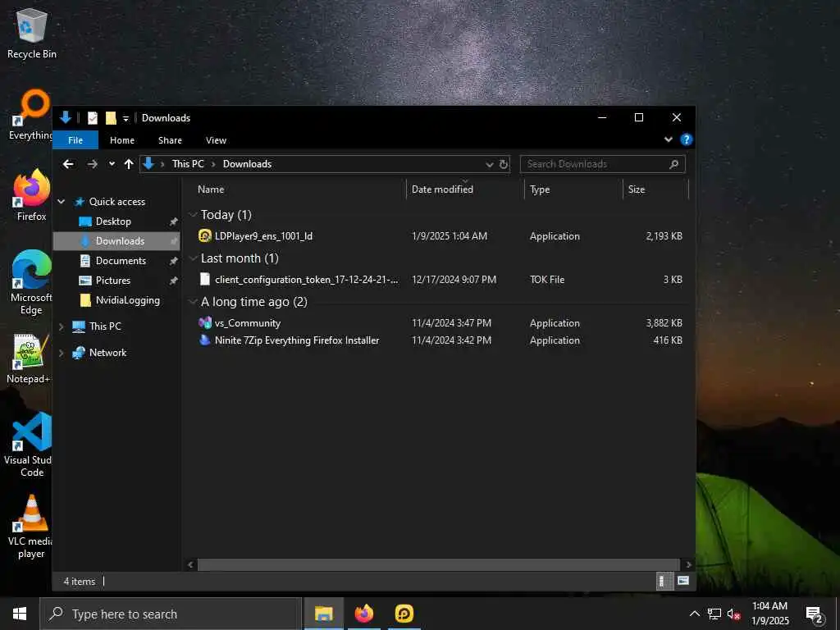
Task: Switch to the View ribbon tab
Action: tap(216, 140)
